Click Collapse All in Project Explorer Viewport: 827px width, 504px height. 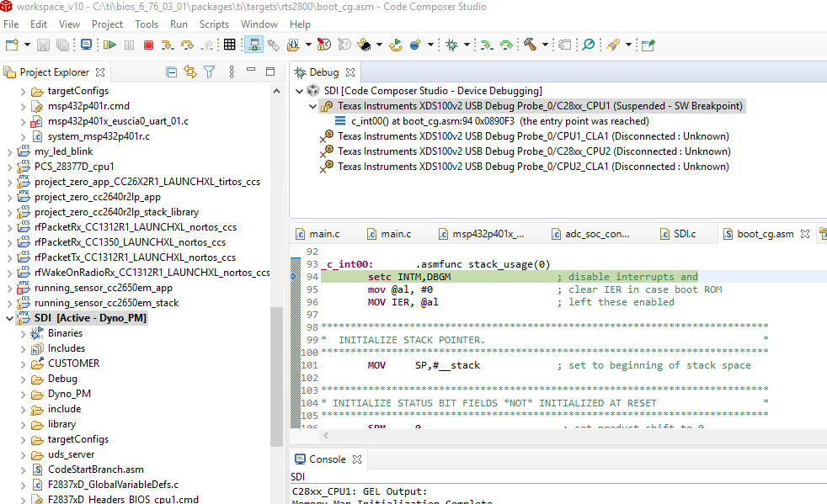coord(172,72)
